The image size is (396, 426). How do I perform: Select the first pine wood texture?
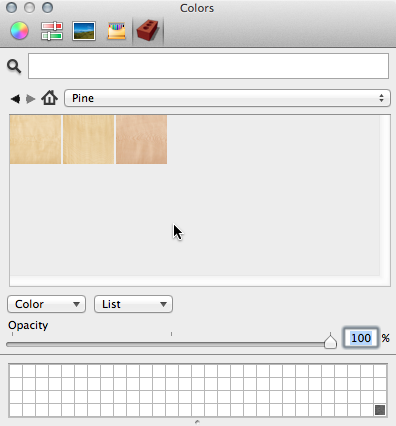click(x=35, y=139)
